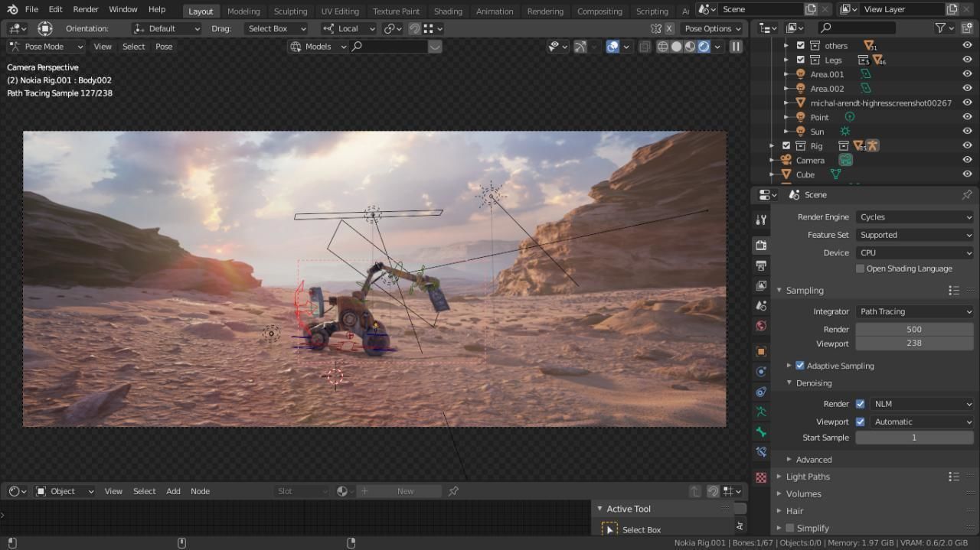Switch to the Shading workspace tab
Viewport: 980px width, 550px height.
coord(448,11)
